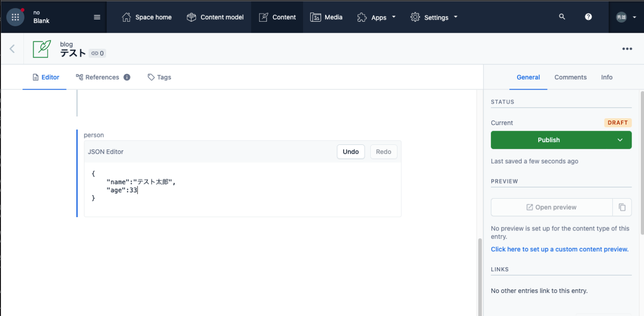Open the Content model section
This screenshot has width=644, height=316.
(x=215, y=17)
